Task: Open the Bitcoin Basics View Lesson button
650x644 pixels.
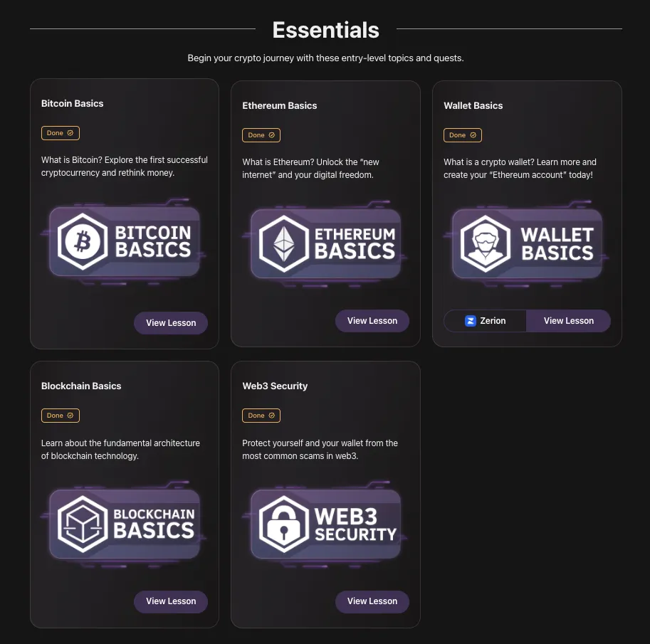Action: tap(171, 323)
